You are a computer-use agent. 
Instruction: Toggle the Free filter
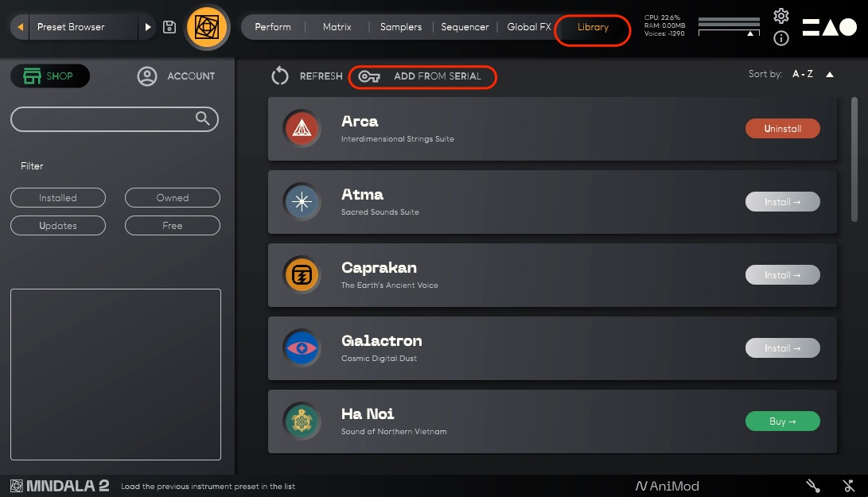click(x=173, y=225)
